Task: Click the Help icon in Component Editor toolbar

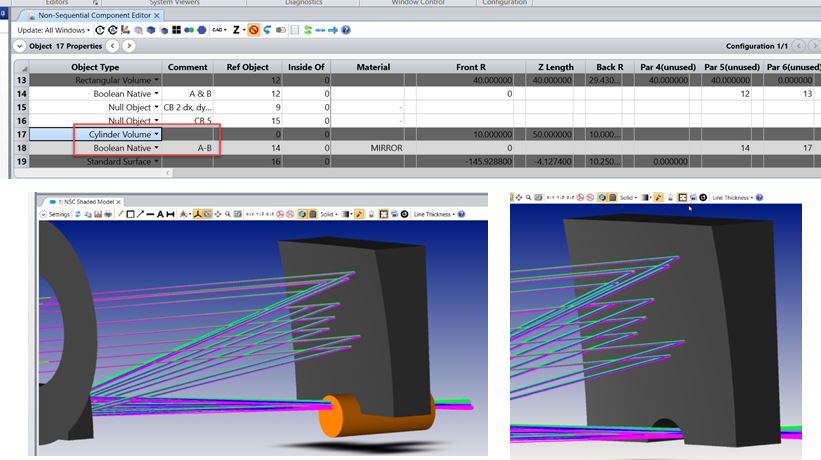Action: [346, 30]
